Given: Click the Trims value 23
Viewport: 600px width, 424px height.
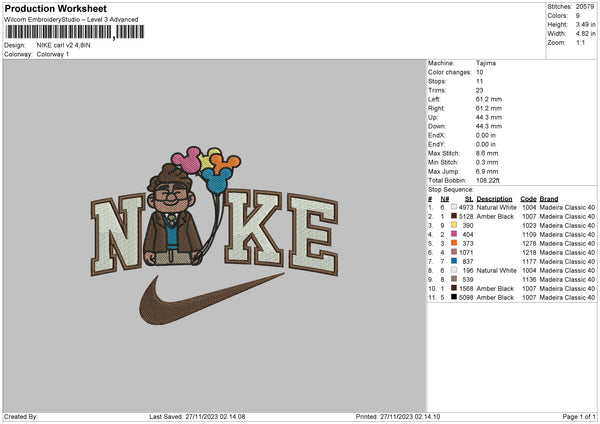Looking at the screenshot, I should pos(479,90).
